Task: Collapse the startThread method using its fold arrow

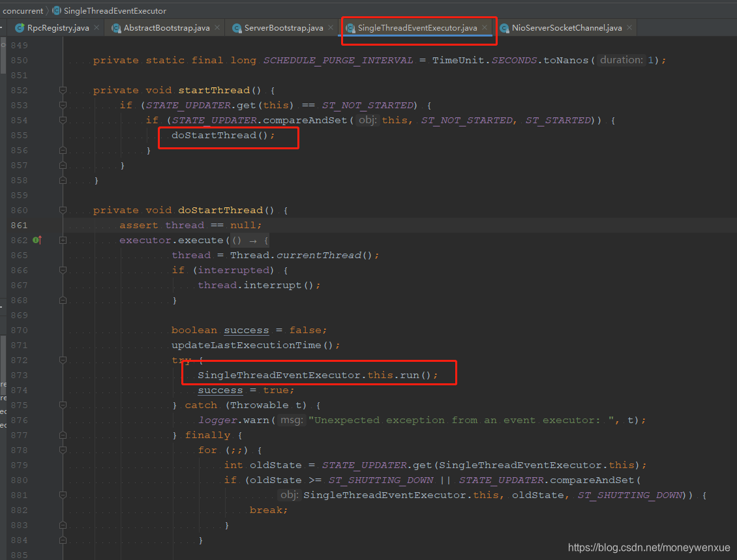Action: click(62, 90)
